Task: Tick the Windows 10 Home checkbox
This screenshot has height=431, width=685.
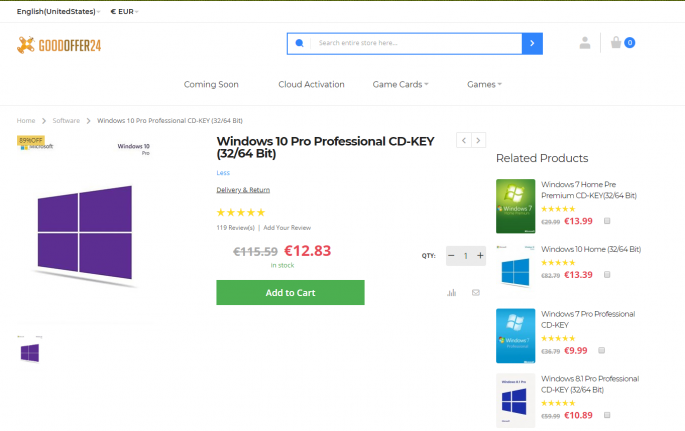Action: pyautogui.click(x=607, y=275)
